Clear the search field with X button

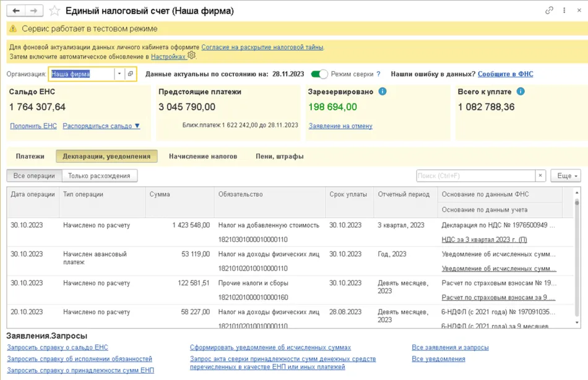tap(540, 176)
